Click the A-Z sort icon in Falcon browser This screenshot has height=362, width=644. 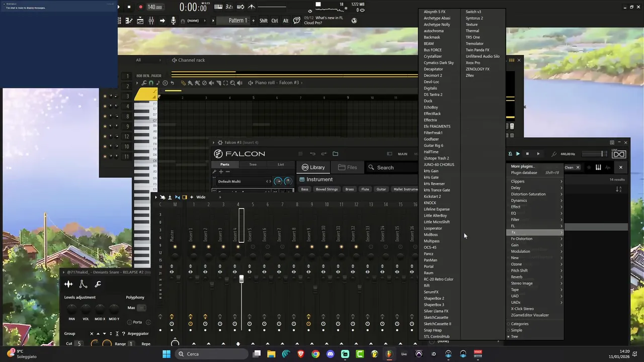619,189
